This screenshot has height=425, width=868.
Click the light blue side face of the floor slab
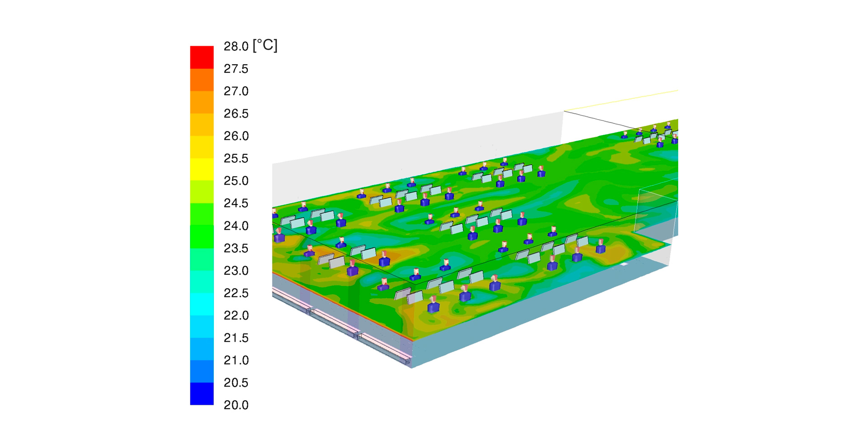pyautogui.click(x=520, y=317)
